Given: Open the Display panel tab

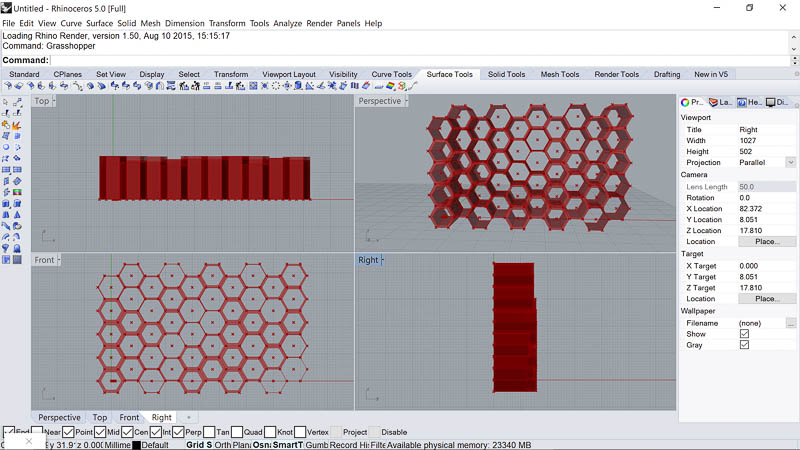Looking at the screenshot, I should click(777, 102).
